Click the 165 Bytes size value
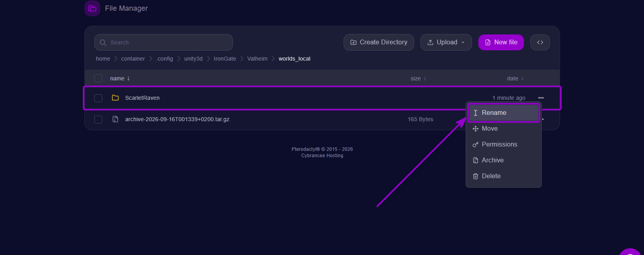644x255 pixels. (420, 119)
